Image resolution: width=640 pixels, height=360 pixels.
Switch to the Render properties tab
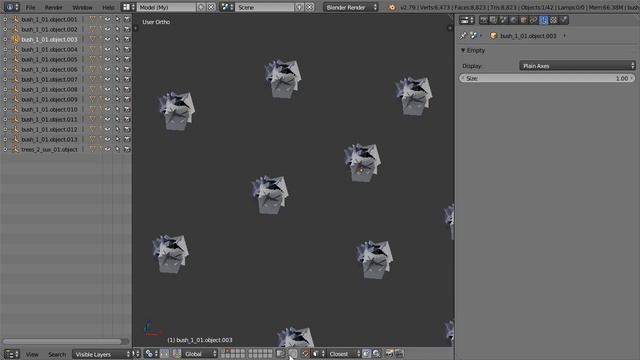tap(484, 20)
